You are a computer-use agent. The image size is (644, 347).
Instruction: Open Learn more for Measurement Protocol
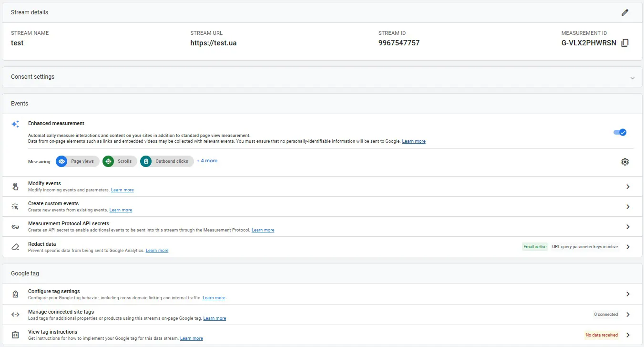(263, 230)
